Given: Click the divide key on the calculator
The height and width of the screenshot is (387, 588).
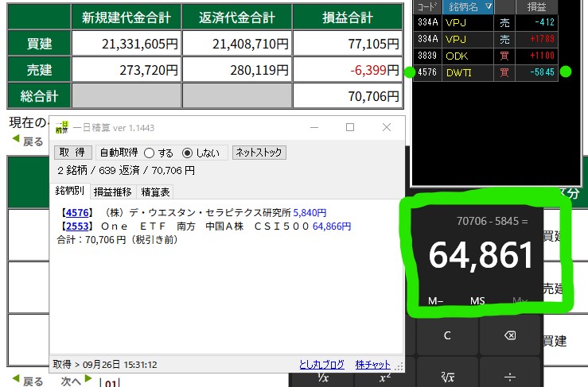Looking at the screenshot, I should click(510, 375).
